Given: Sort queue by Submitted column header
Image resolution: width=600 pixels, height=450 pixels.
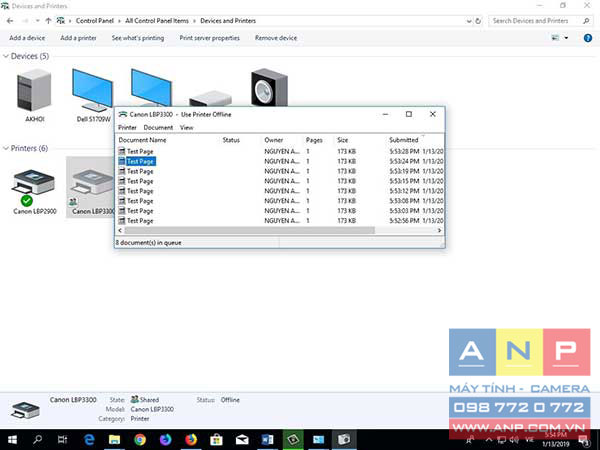Looking at the screenshot, I should tap(404, 140).
